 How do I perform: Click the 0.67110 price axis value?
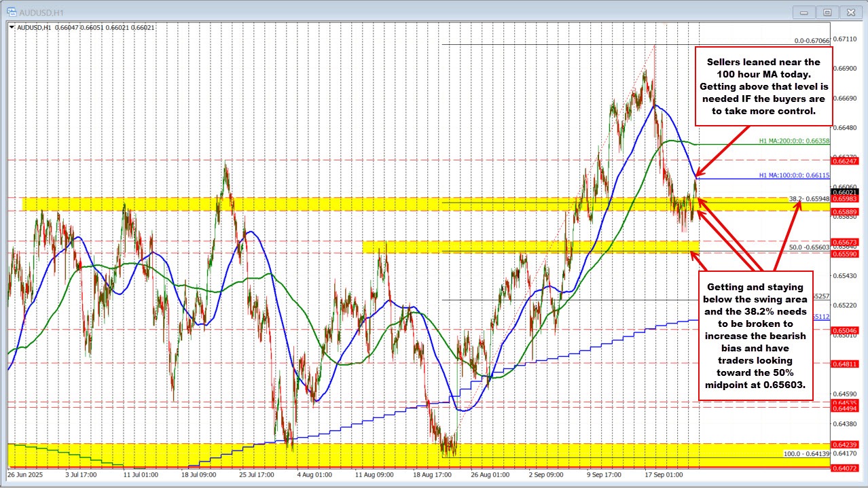pyautogui.click(x=846, y=39)
